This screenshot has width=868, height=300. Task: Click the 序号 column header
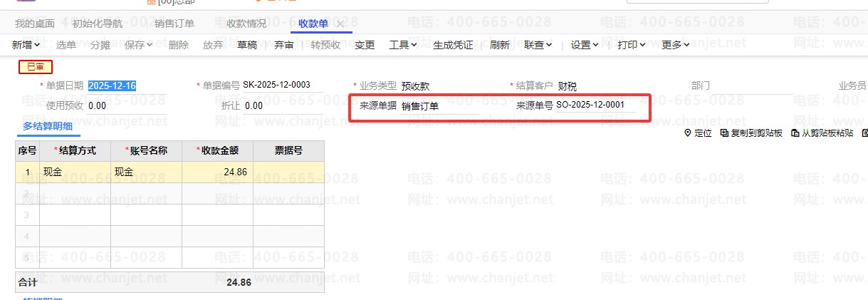[x=27, y=150]
